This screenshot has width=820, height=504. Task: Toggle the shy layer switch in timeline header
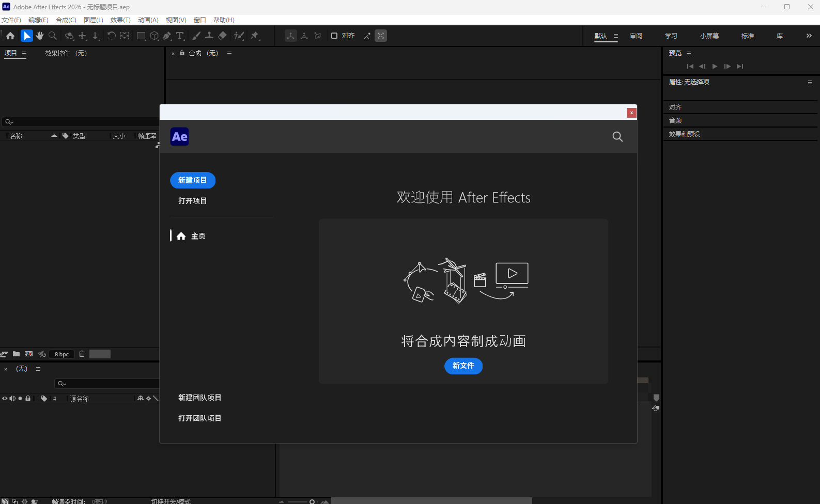coord(141,398)
